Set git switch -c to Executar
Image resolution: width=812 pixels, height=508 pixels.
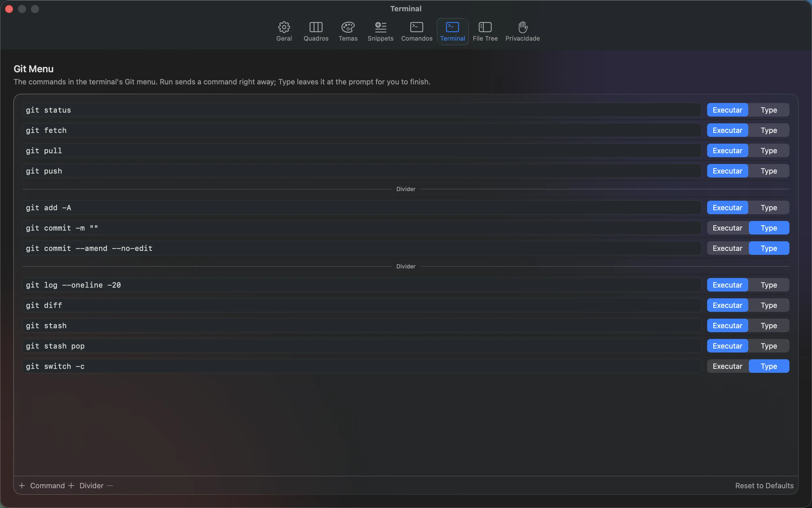point(727,366)
